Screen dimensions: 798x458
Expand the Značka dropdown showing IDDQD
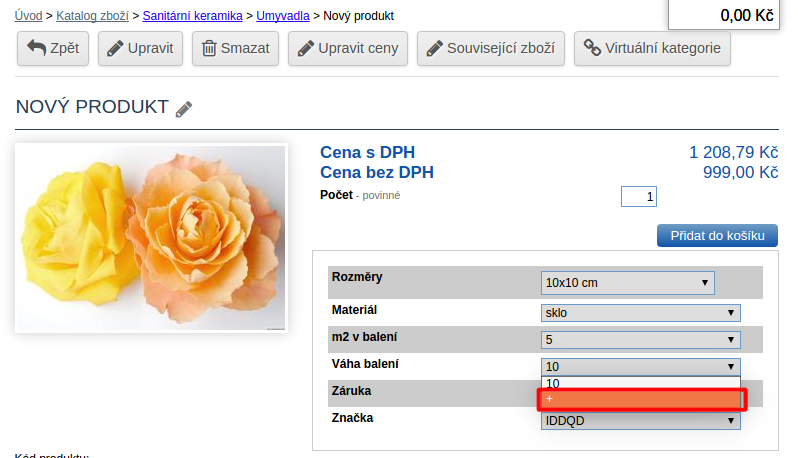pos(640,422)
